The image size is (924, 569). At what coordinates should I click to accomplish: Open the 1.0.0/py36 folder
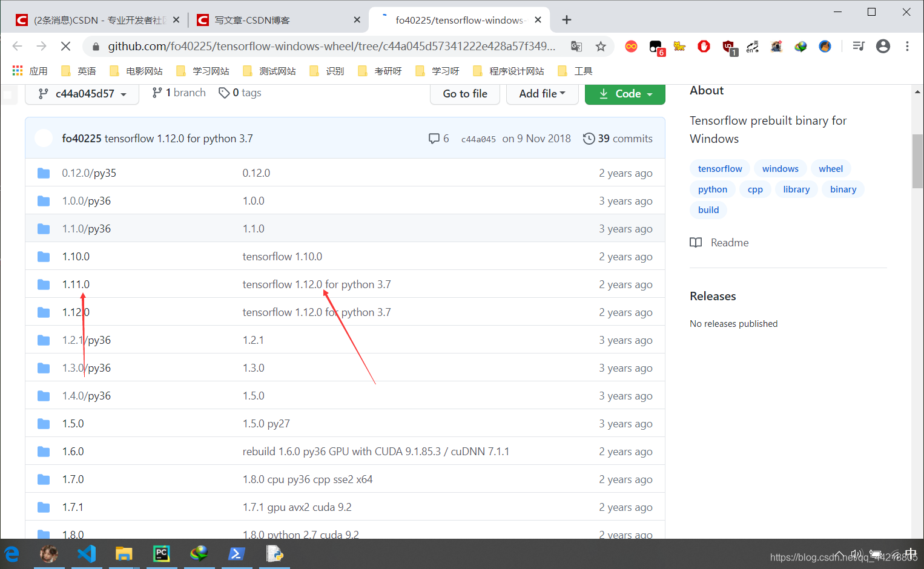tap(87, 201)
